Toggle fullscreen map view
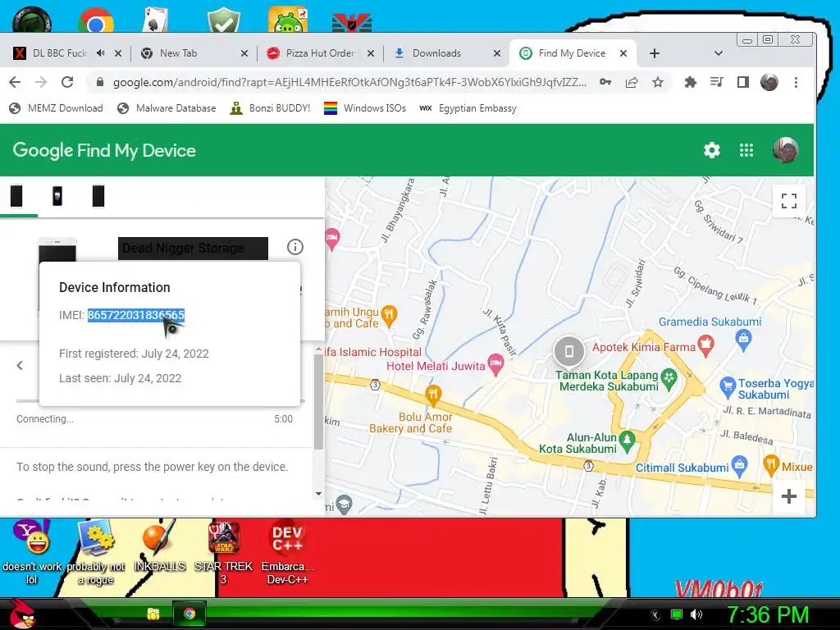840x630 pixels. tap(788, 201)
